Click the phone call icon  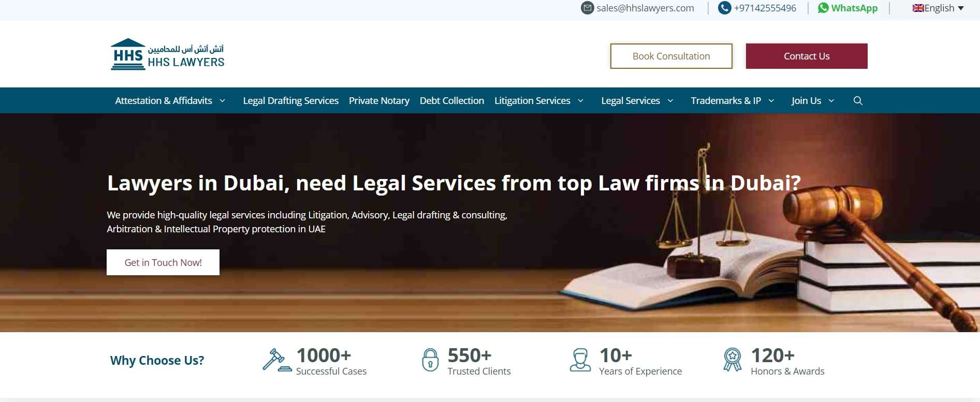(724, 8)
